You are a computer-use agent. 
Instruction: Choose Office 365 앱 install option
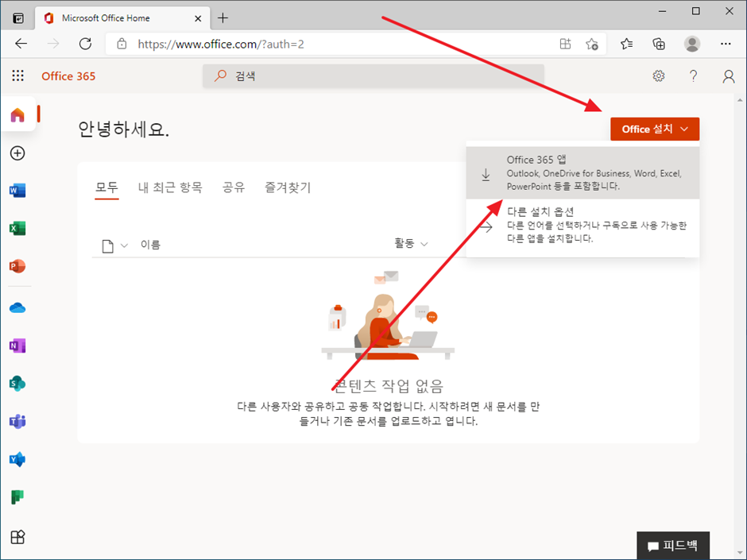tap(583, 173)
